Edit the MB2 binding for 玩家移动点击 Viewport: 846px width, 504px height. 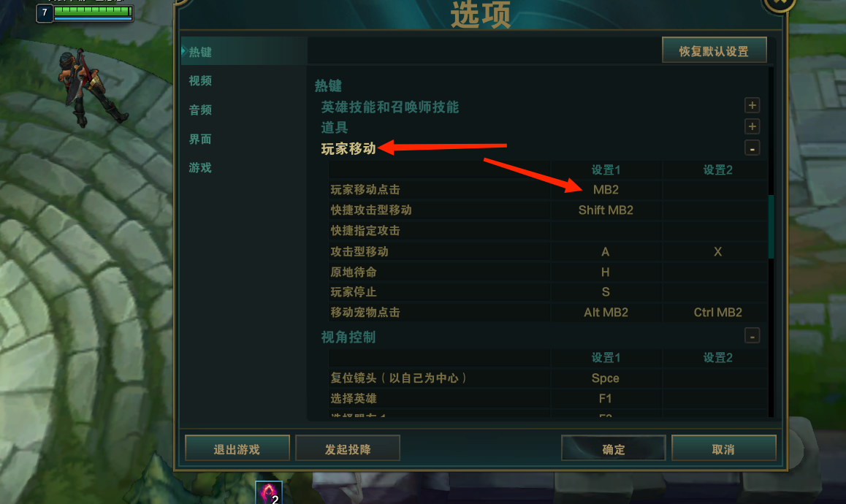[x=606, y=190]
